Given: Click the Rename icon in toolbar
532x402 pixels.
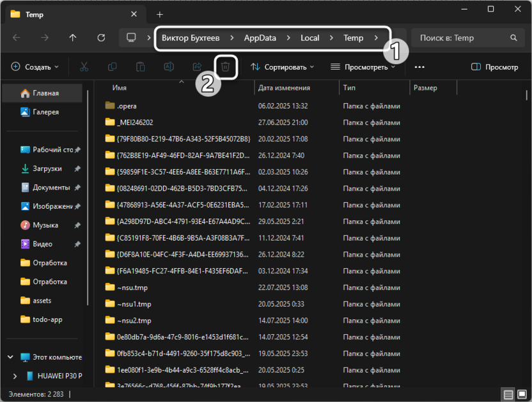Looking at the screenshot, I should click(169, 67).
